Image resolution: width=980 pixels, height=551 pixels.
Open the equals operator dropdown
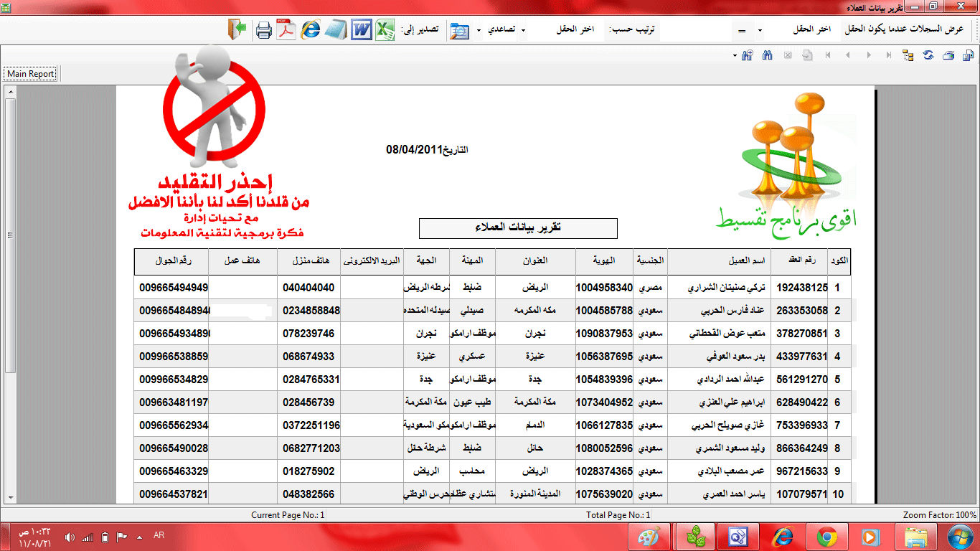(x=748, y=30)
